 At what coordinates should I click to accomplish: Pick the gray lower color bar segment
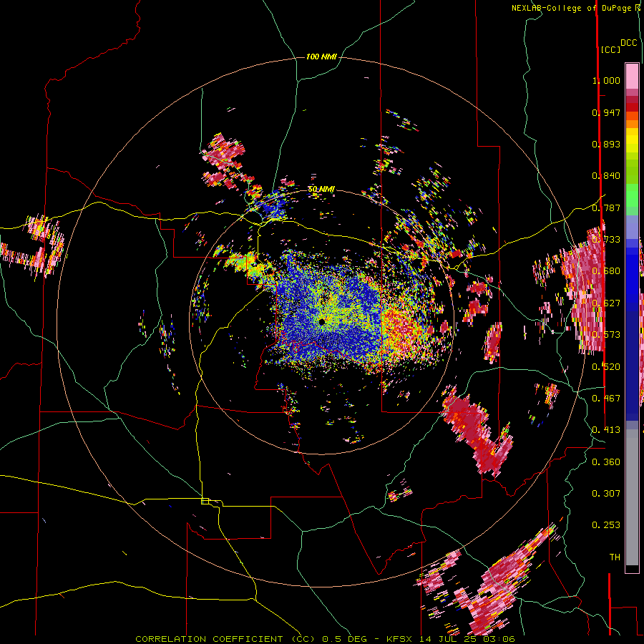pos(632,497)
